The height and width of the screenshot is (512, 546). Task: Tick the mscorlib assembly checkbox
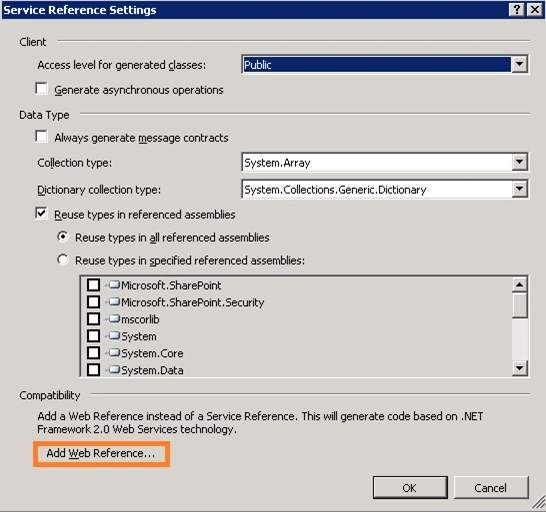(x=93, y=319)
